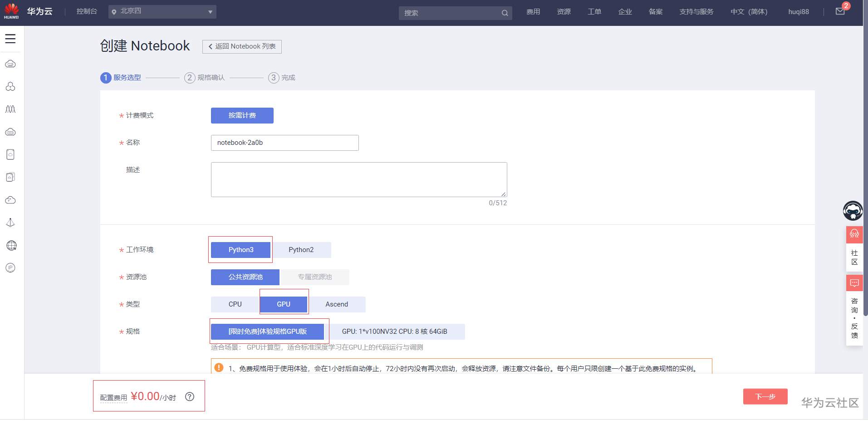Click the stacked cloud cards icon in sidebar

point(10,177)
